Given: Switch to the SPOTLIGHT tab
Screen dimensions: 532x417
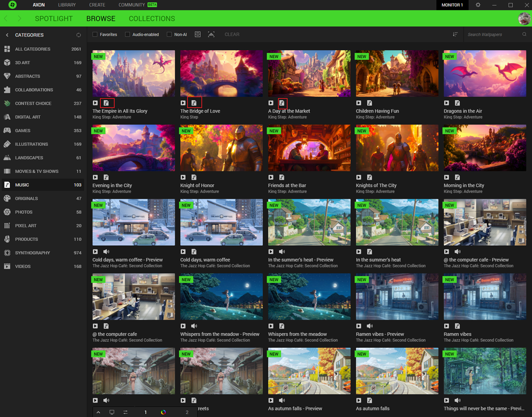Looking at the screenshot, I should 54,19.
